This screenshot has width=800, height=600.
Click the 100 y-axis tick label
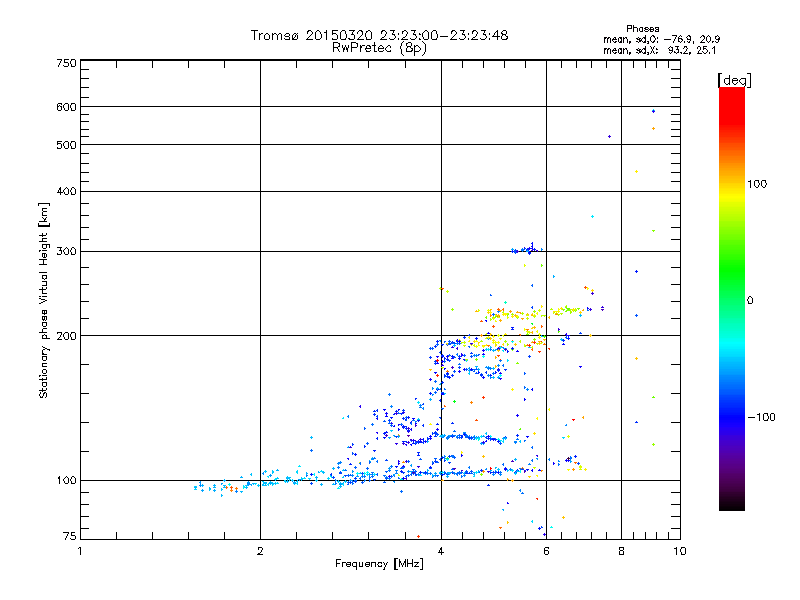(x=66, y=481)
